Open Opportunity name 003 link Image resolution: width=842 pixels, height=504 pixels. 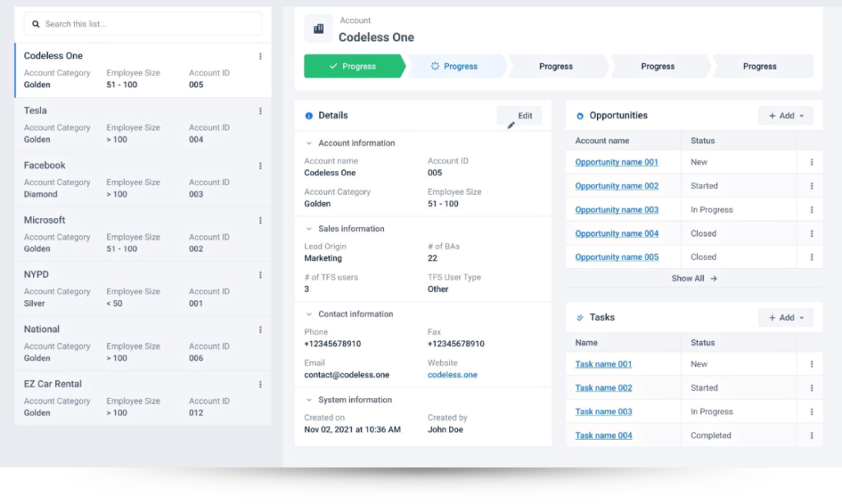[617, 210]
